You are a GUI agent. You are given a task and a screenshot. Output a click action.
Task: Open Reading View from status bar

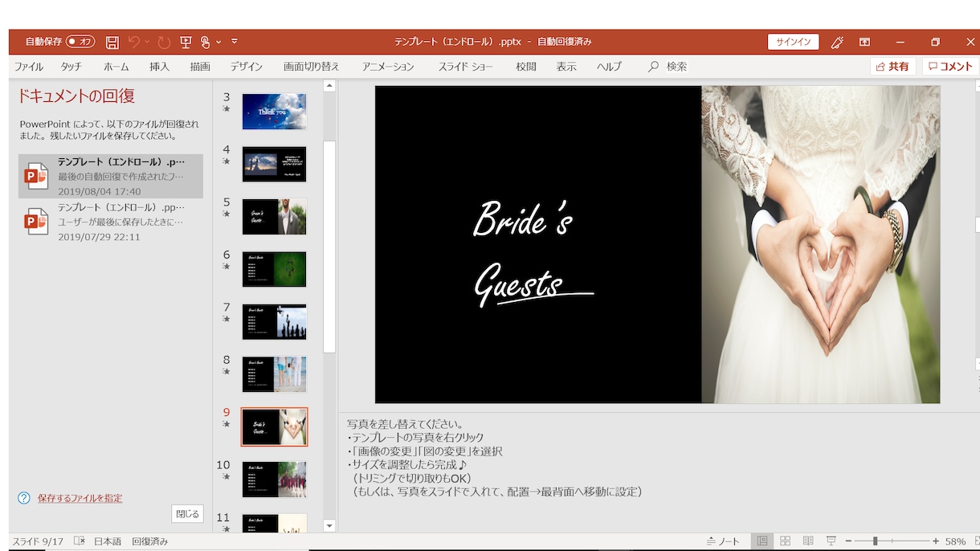coord(808,541)
